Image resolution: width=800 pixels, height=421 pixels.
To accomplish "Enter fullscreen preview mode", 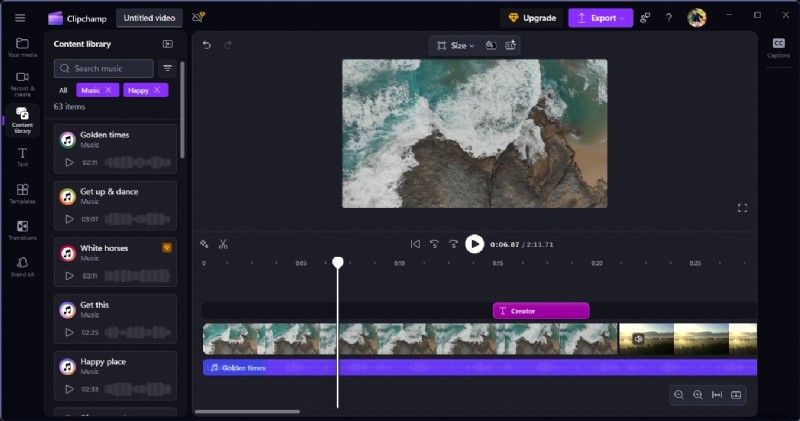I will click(x=742, y=208).
